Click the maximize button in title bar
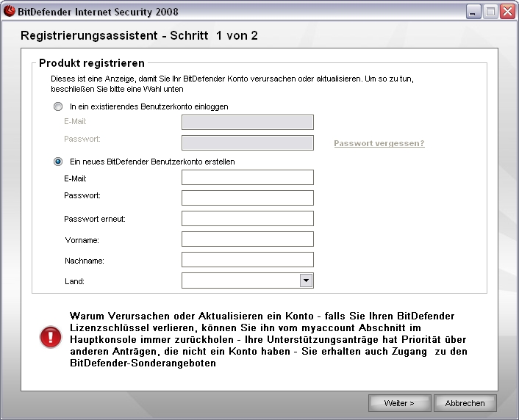This screenshot has height=420, width=519. [x=490, y=12]
